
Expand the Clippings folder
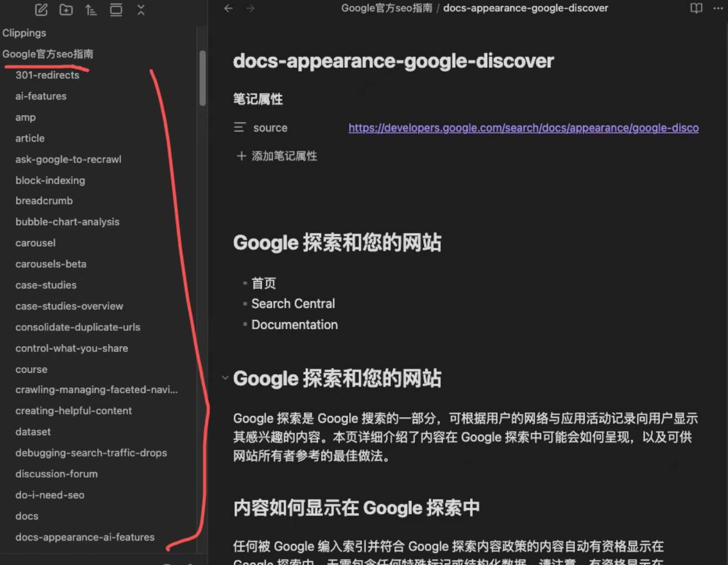coord(24,33)
